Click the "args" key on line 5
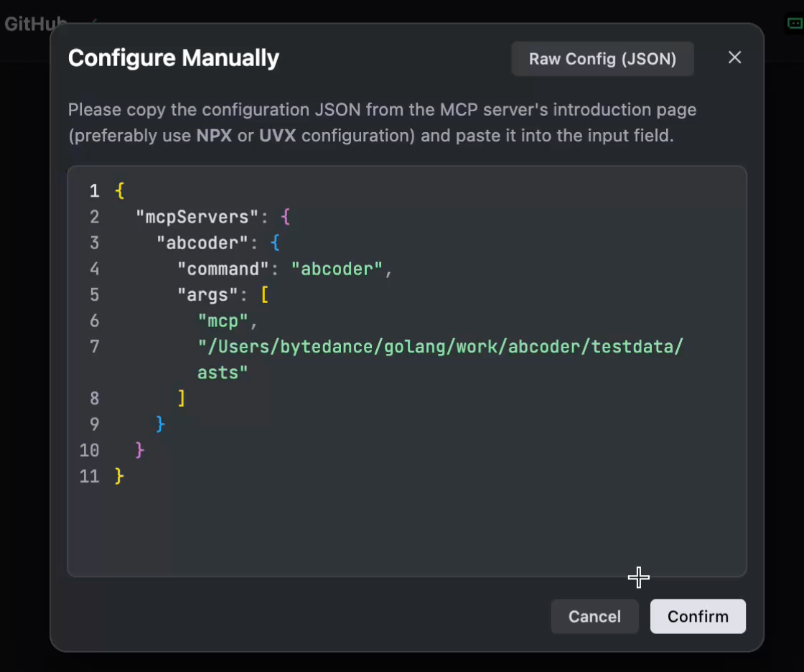Image resolution: width=804 pixels, height=672 pixels. (207, 295)
